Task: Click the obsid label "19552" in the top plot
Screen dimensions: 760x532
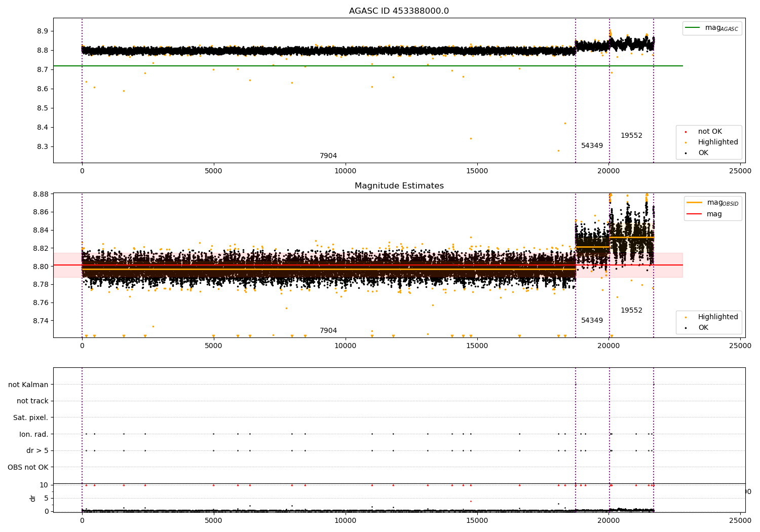Action: click(x=631, y=136)
